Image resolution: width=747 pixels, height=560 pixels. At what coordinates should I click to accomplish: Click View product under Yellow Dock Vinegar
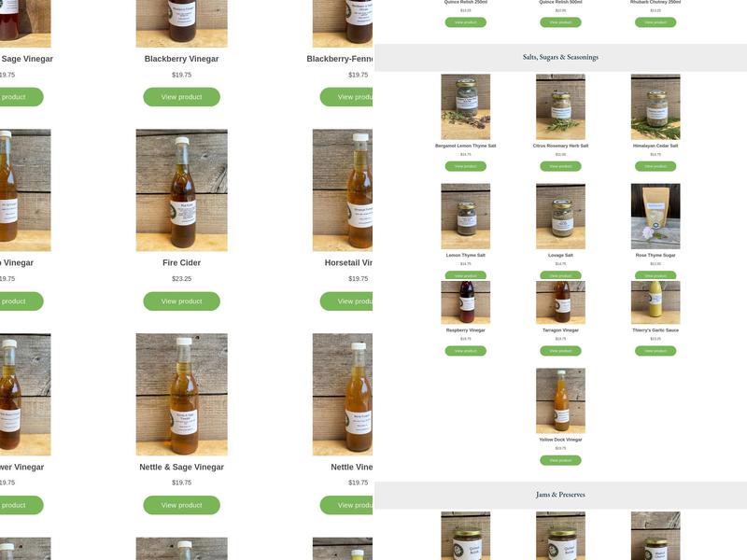[x=560, y=460]
